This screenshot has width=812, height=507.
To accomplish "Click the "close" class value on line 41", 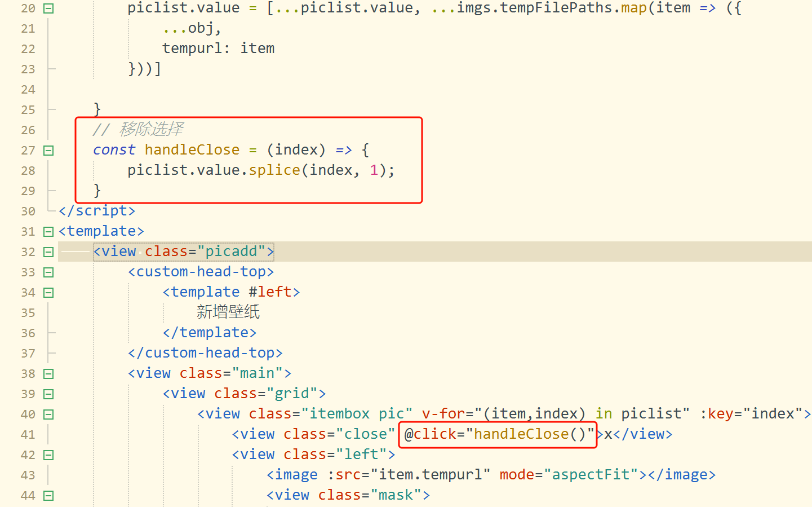I will tap(365, 434).
